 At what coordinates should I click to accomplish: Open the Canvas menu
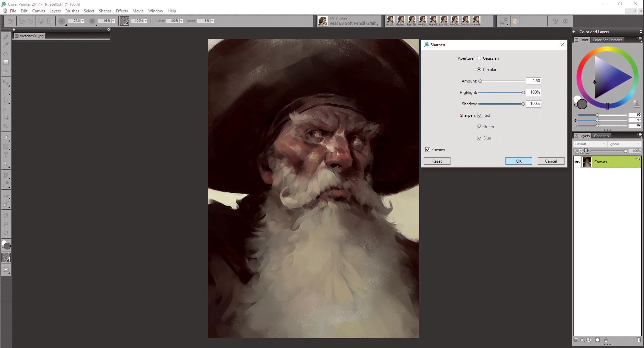click(x=39, y=11)
